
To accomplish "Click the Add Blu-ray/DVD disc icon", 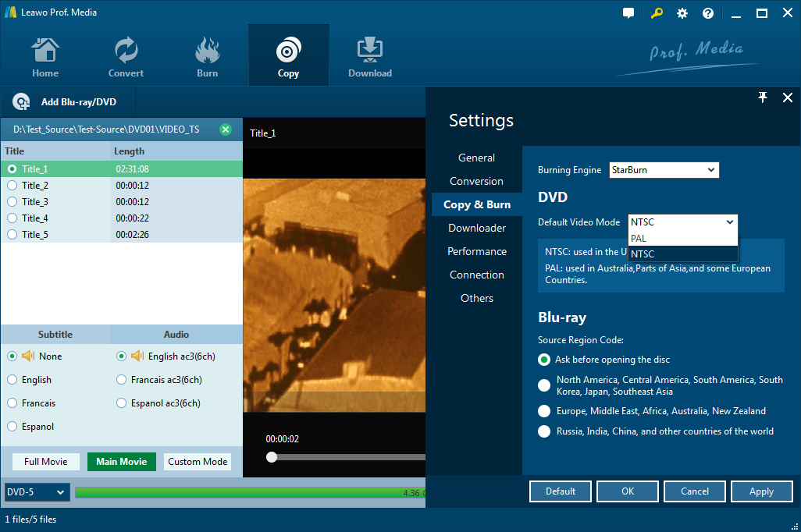I will point(21,102).
